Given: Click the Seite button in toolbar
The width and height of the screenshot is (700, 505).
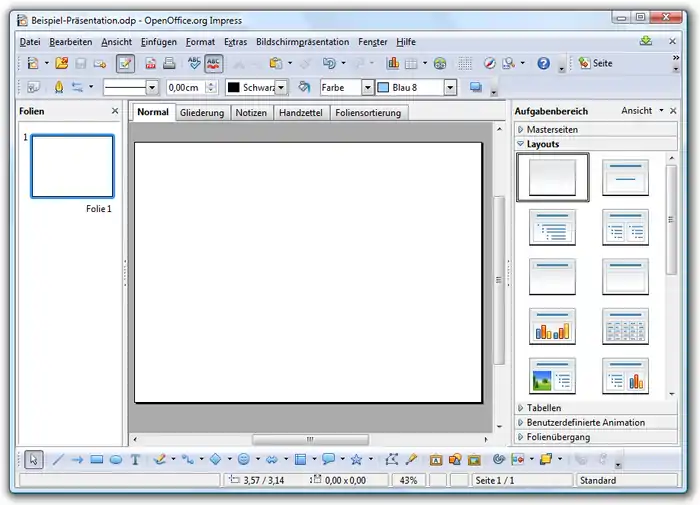Looking at the screenshot, I should point(595,63).
